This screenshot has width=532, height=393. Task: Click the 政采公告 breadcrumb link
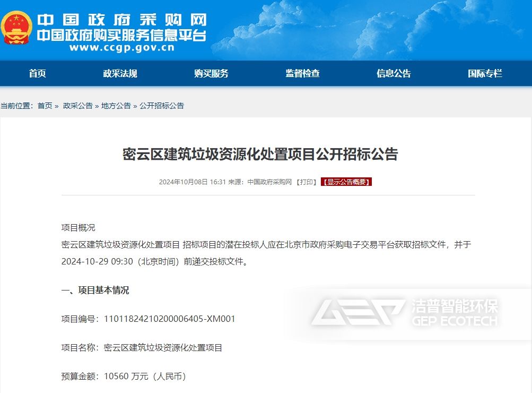point(77,106)
